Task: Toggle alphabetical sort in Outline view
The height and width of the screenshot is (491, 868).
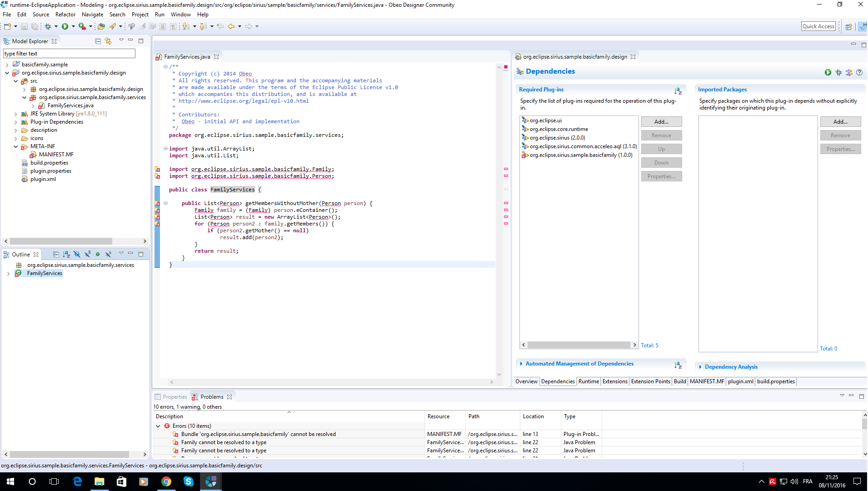Action: click(66, 254)
